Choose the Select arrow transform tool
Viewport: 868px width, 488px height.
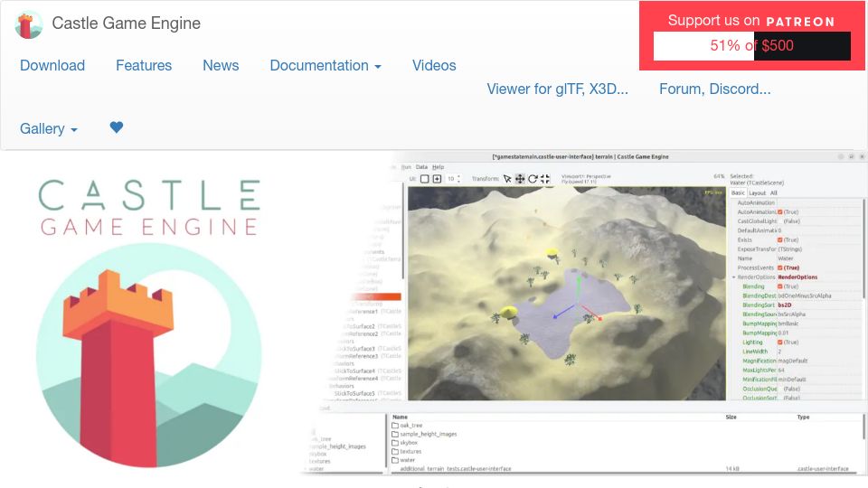tap(507, 179)
